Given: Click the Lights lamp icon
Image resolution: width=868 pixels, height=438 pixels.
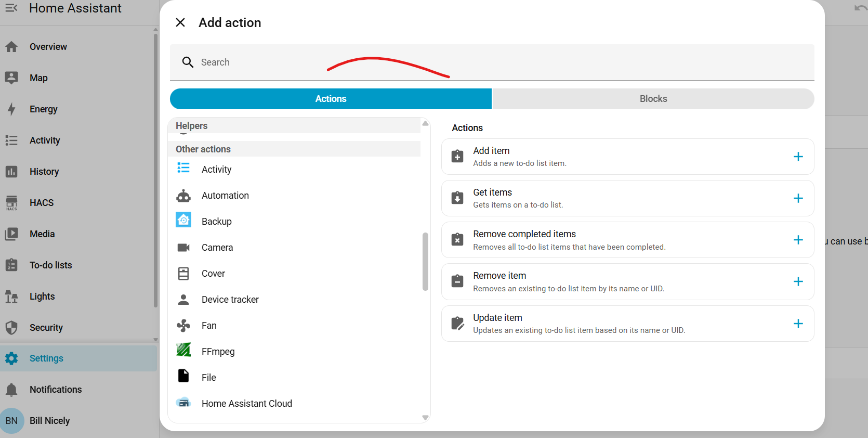Looking at the screenshot, I should (11, 297).
